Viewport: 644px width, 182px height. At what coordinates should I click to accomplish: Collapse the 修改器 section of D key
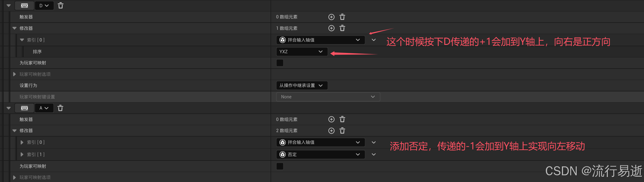[x=14, y=28]
